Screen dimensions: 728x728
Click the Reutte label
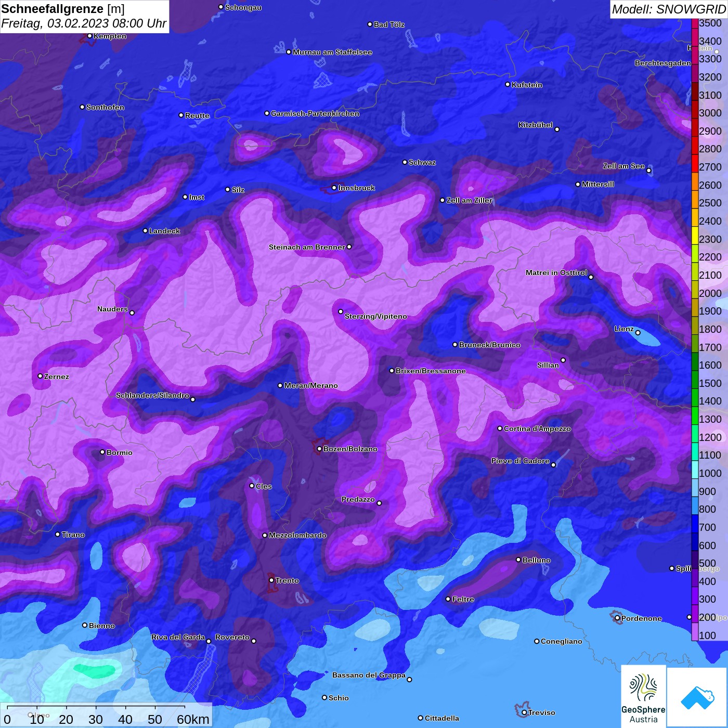point(198,115)
